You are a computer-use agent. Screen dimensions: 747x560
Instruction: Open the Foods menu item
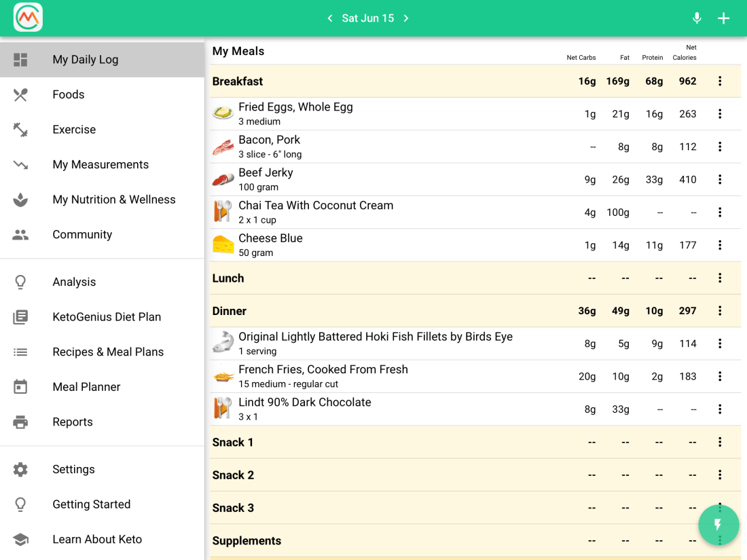[69, 94]
